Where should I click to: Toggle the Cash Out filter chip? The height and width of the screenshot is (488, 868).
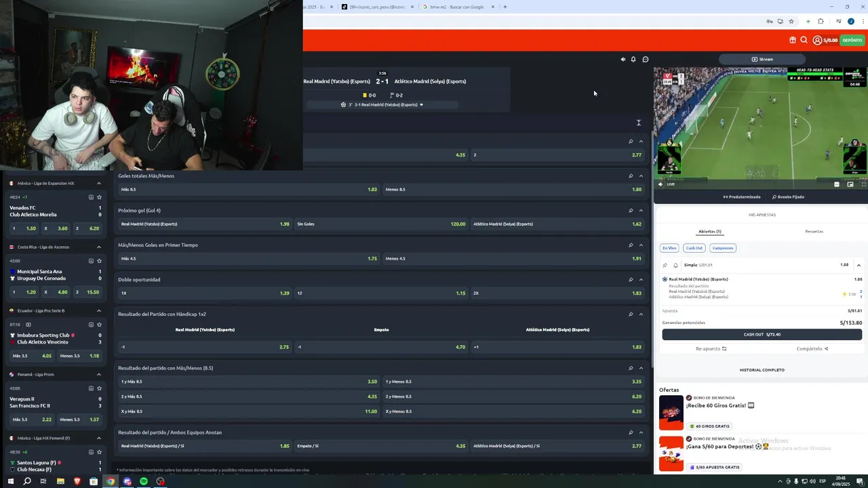694,248
